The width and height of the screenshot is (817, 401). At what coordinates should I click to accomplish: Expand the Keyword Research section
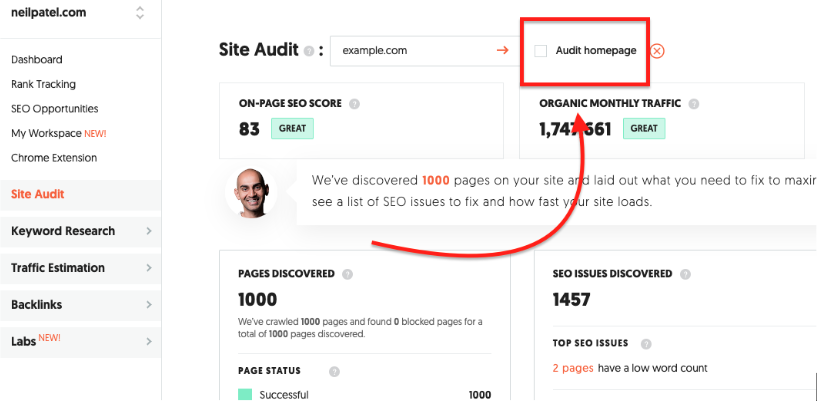[80, 231]
